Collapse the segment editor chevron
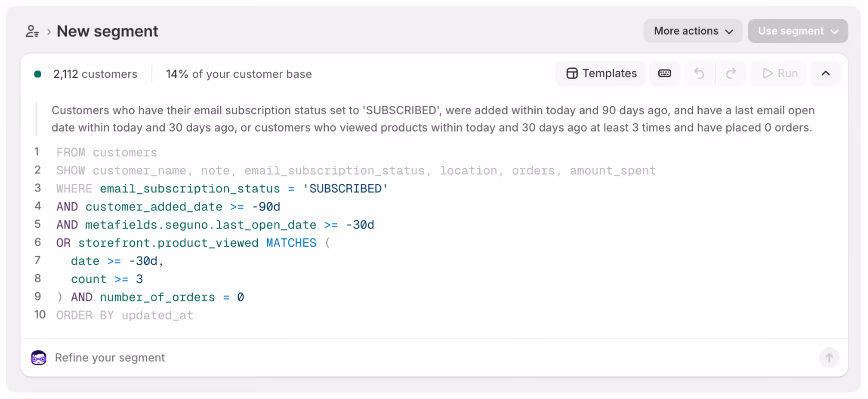Screen dimensions: 868x399 tap(826, 73)
